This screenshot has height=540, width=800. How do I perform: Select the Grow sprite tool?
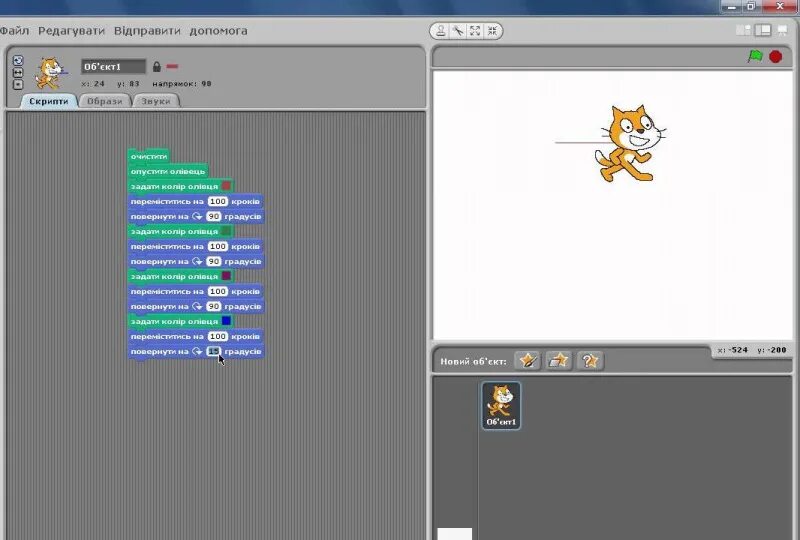tap(475, 31)
